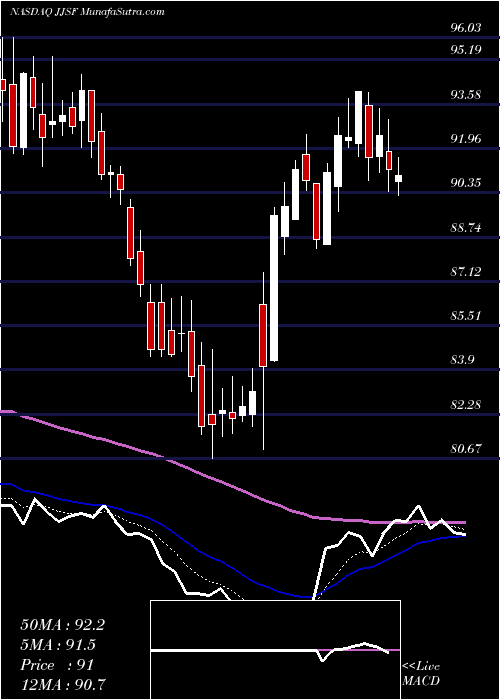Click the 82.28 price level label

point(466,405)
